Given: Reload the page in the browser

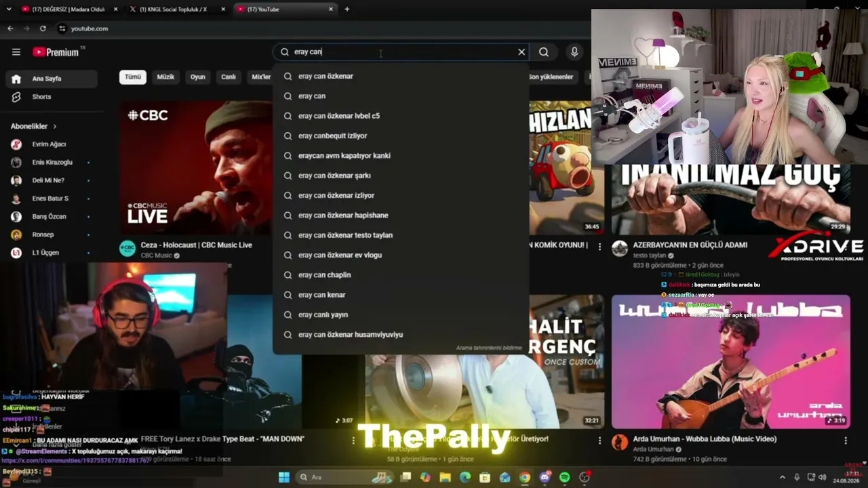Looking at the screenshot, I should coord(43,28).
